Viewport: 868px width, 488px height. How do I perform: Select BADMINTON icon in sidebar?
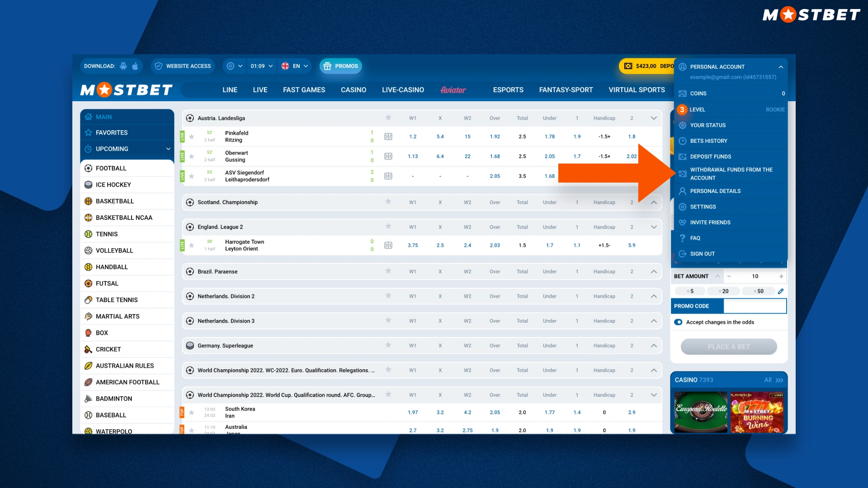(x=88, y=399)
